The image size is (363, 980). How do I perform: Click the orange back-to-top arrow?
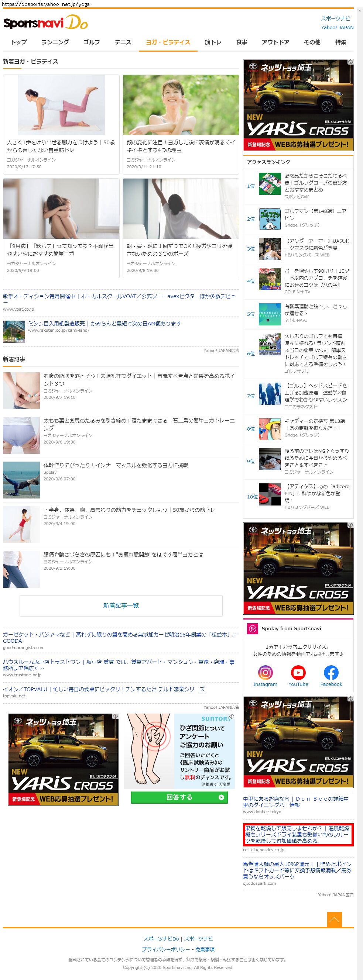point(334,920)
